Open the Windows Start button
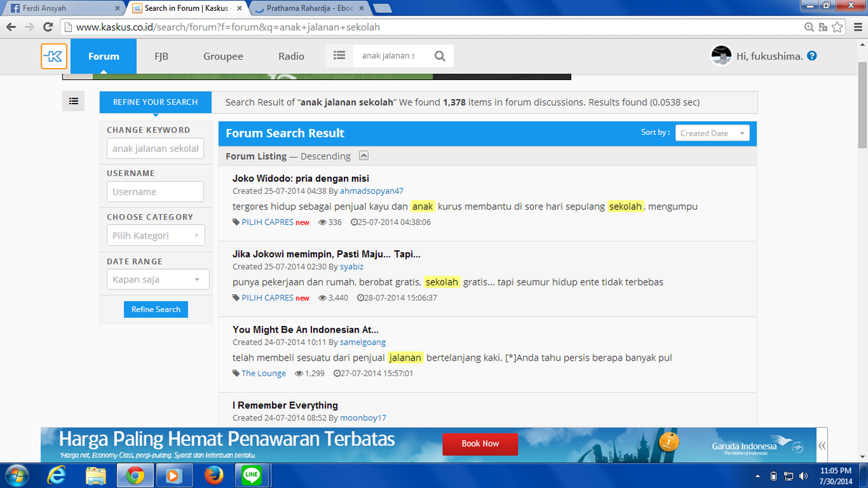The image size is (868, 488). point(16,476)
